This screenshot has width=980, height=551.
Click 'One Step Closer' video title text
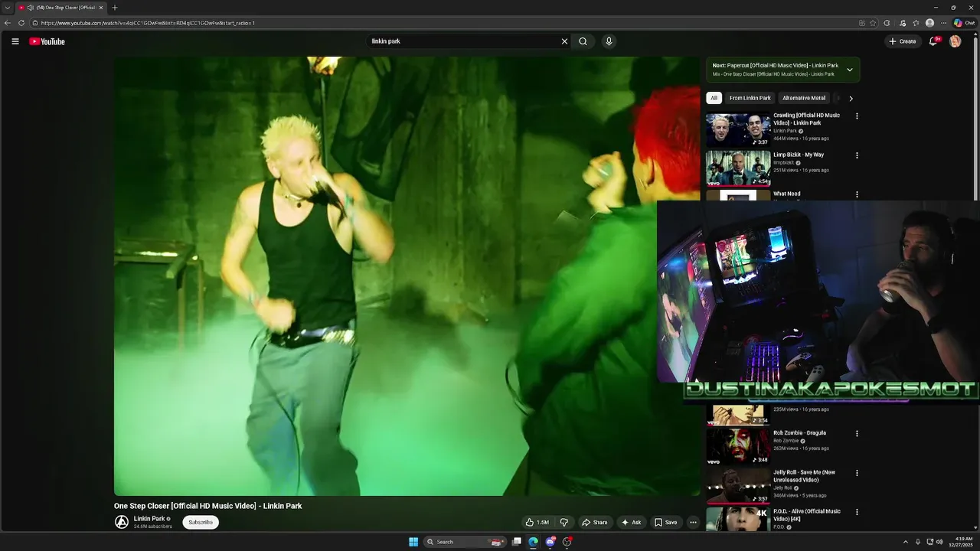point(207,506)
